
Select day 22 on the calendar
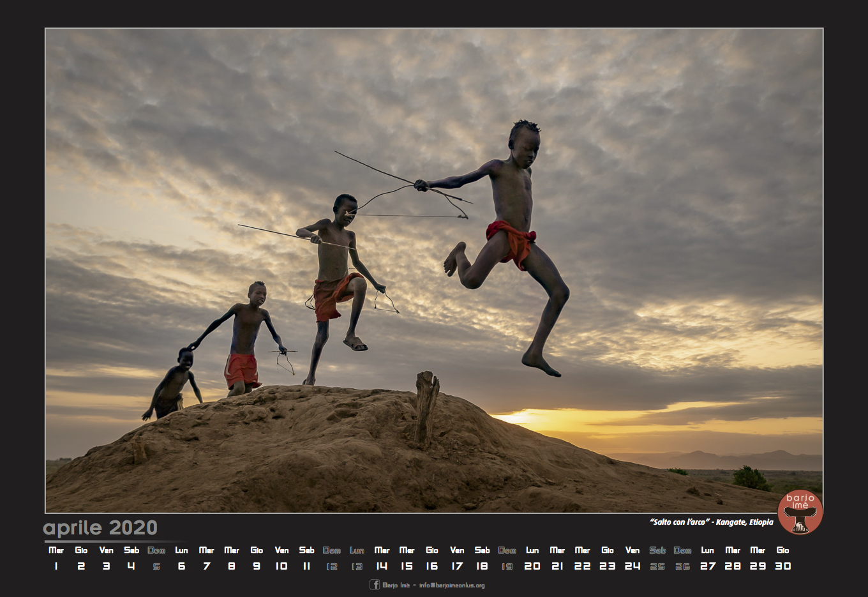click(582, 566)
